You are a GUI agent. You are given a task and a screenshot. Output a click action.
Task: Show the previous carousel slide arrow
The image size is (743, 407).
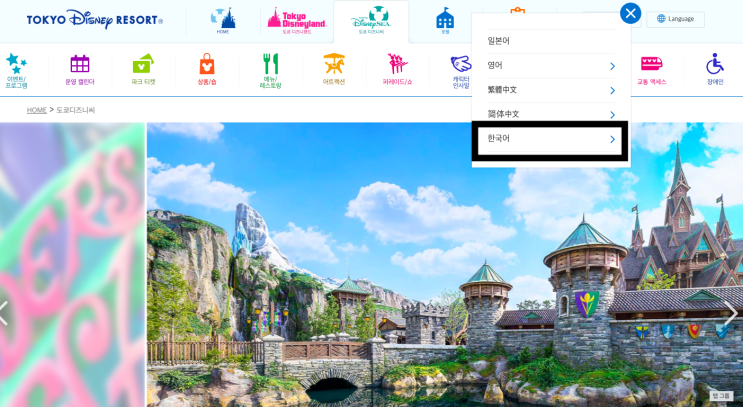pyautogui.click(x=4, y=313)
